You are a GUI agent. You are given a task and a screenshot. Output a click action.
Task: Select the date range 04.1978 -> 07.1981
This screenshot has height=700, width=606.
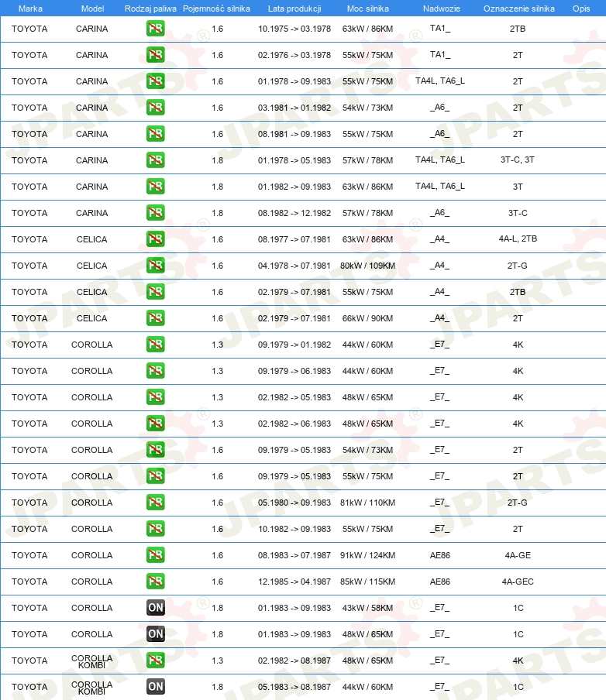click(x=294, y=266)
